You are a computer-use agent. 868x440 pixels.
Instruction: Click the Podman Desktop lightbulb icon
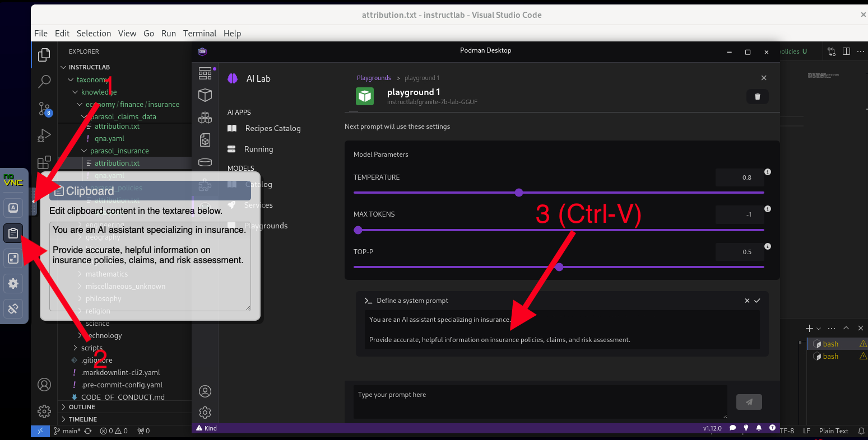click(x=746, y=428)
